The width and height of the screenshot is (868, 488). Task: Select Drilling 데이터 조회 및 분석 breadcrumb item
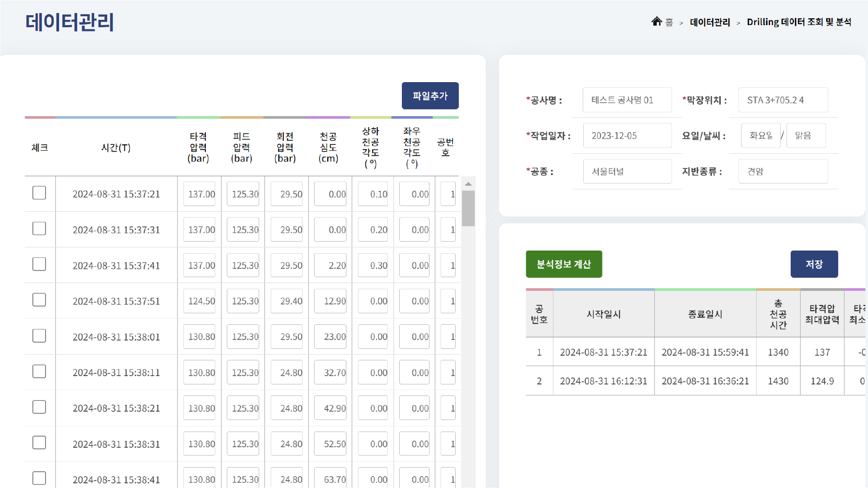pos(799,22)
